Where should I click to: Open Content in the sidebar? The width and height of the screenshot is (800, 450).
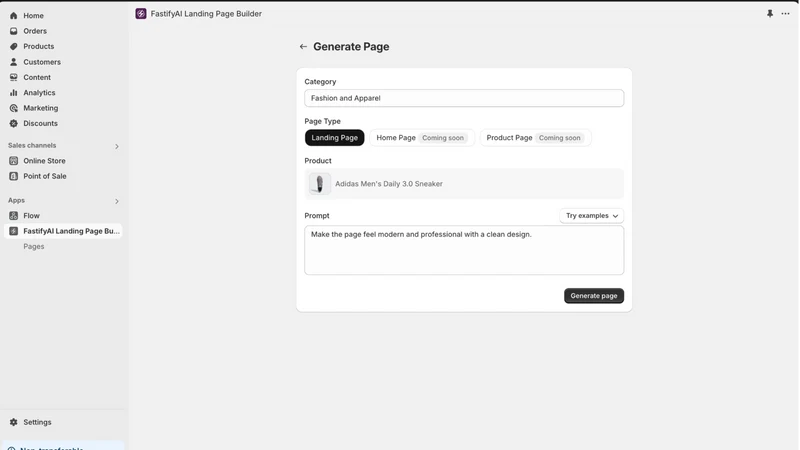(37, 77)
